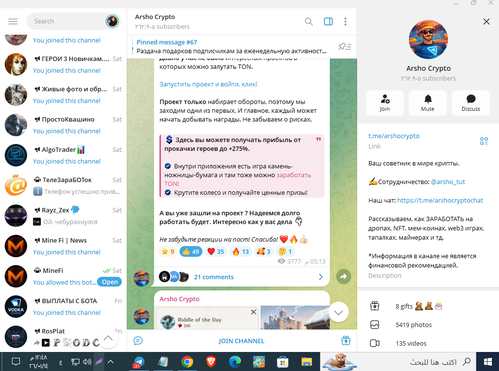Toggle the star reaction with 9
The image size is (499, 371).
coord(168,252)
